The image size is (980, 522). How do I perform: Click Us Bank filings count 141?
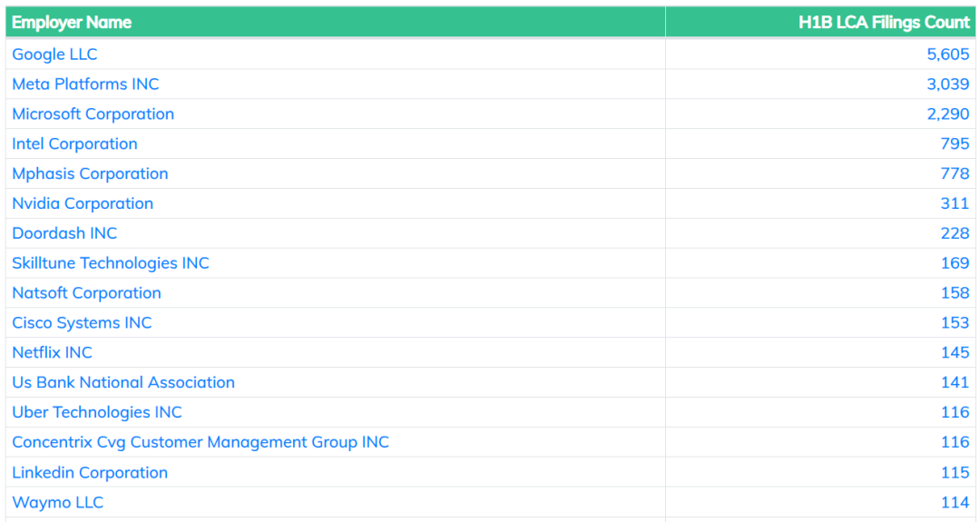click(955, 382)
